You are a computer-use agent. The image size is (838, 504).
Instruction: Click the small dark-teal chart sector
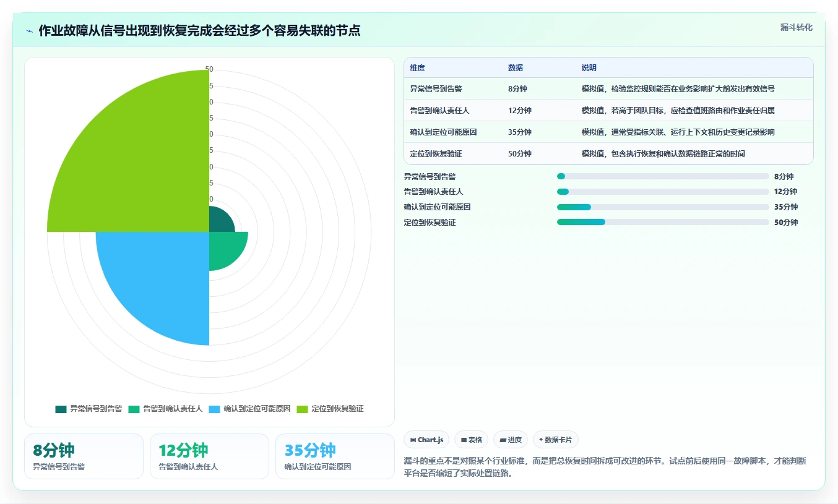coord(220,221)
